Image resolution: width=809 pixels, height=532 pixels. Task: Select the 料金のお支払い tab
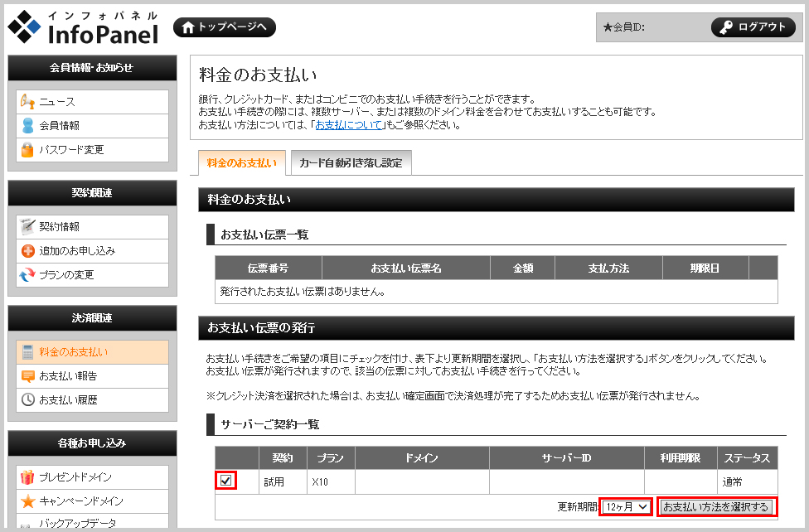click(241, 163)
